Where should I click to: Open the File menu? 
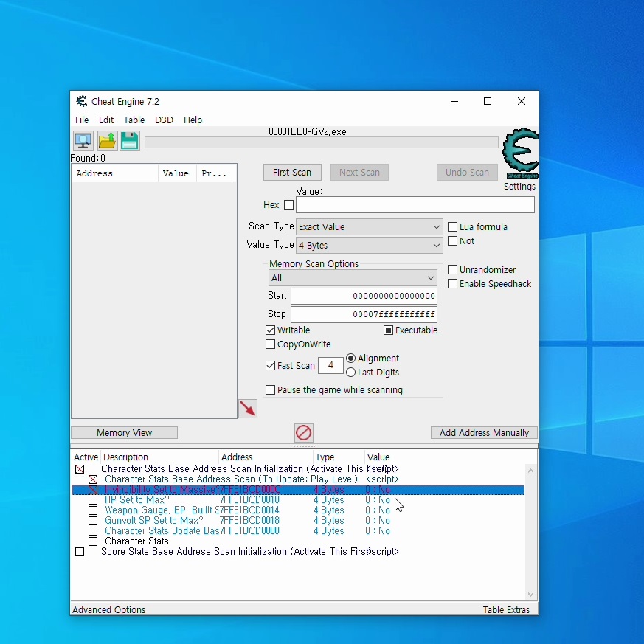pos(82,120)
